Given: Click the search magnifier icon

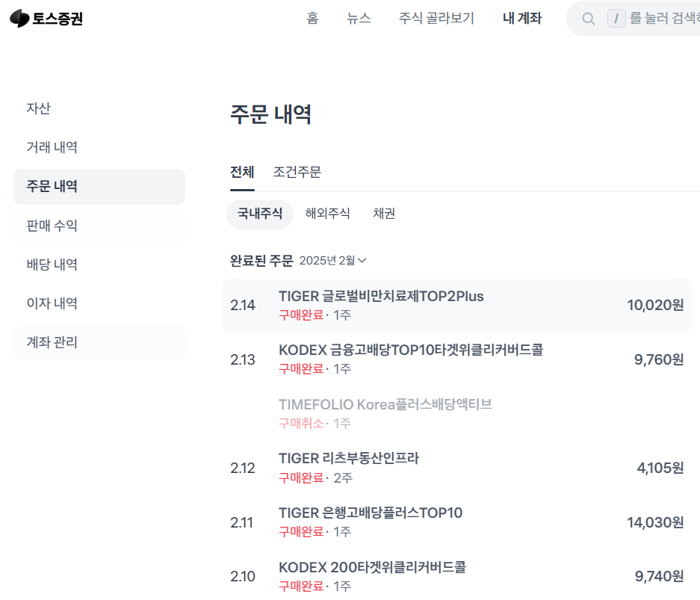Looking at the screenshot, I should point(589,19).
